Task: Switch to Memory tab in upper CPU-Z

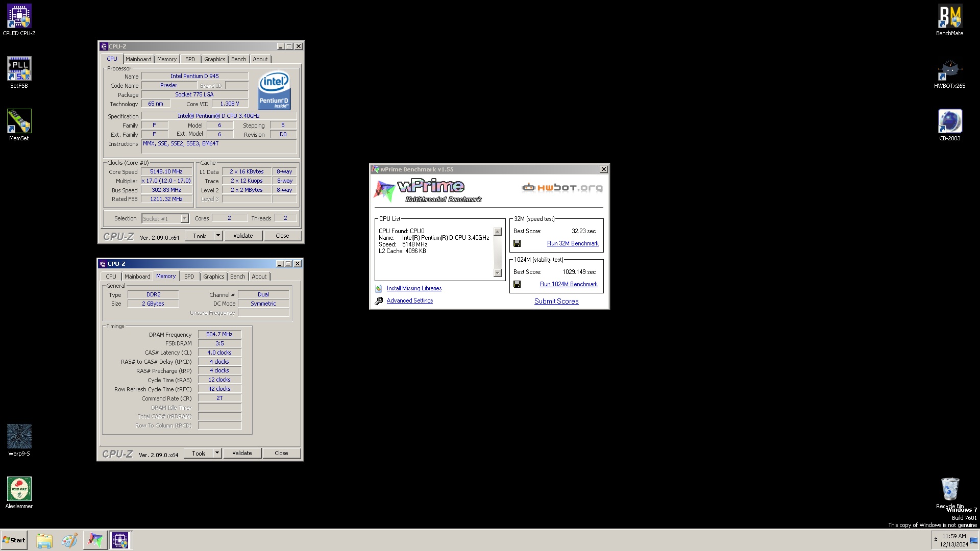Action: click(x=167, y=59)
